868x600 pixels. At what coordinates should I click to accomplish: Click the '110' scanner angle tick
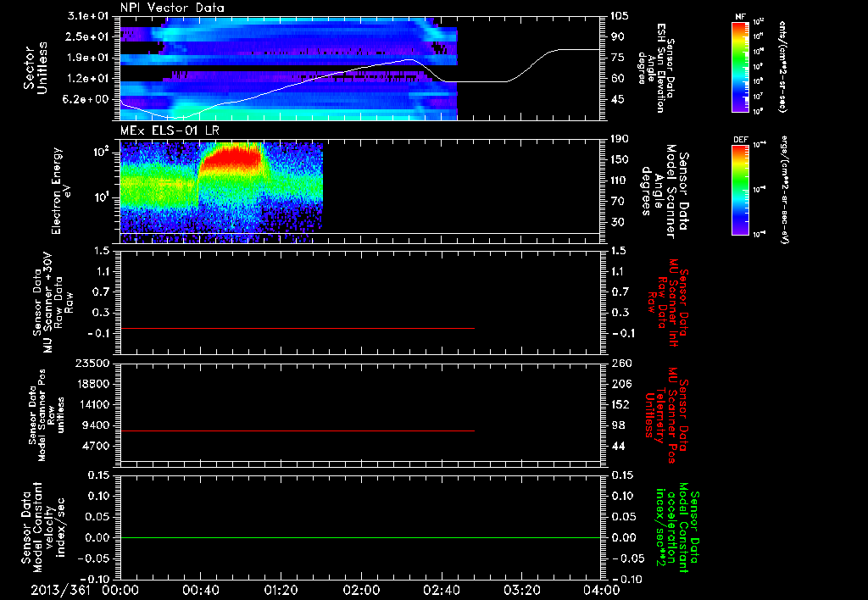coord(618,181)
